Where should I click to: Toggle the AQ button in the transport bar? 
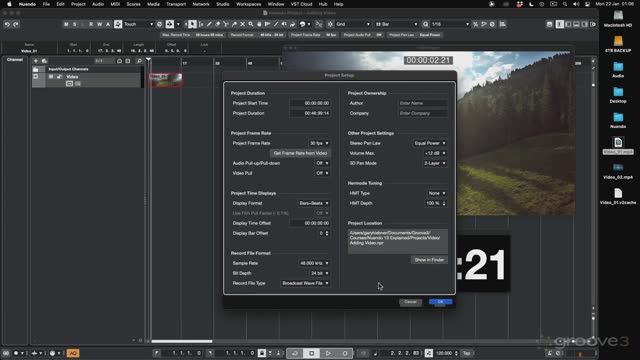tap(73, 353)
